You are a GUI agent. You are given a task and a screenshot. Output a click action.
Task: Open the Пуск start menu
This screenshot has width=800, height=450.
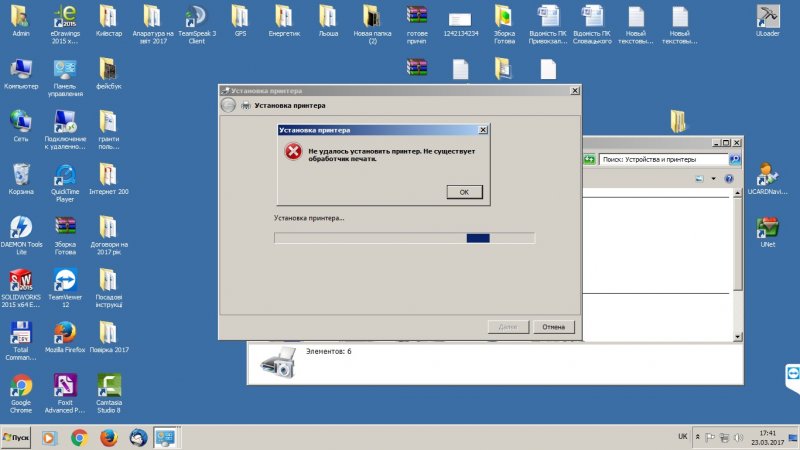pyautogui.click(x=16, y=437)
